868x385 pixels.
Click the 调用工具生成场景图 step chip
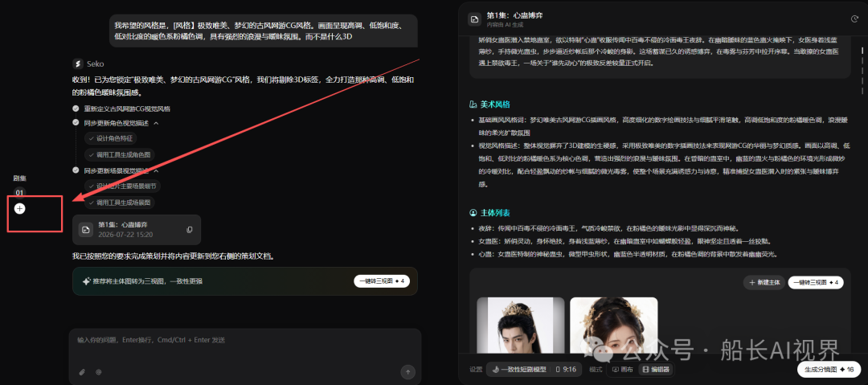point(119,203)
